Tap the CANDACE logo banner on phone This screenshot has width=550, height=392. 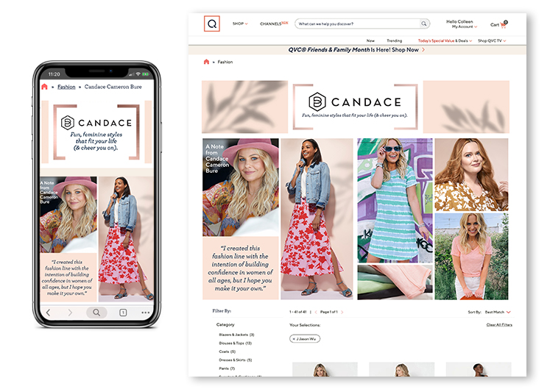pyautogui.click(x=96, y=132)
